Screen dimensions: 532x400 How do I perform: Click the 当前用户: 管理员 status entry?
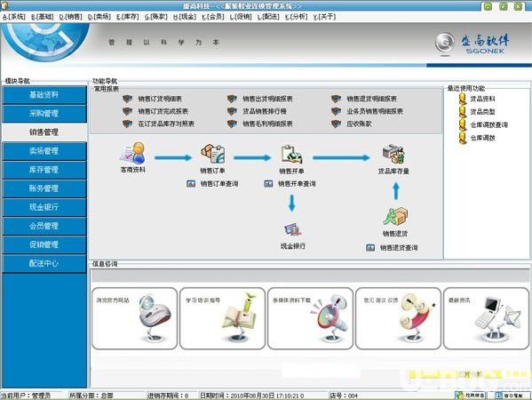[x=26, y=396]
